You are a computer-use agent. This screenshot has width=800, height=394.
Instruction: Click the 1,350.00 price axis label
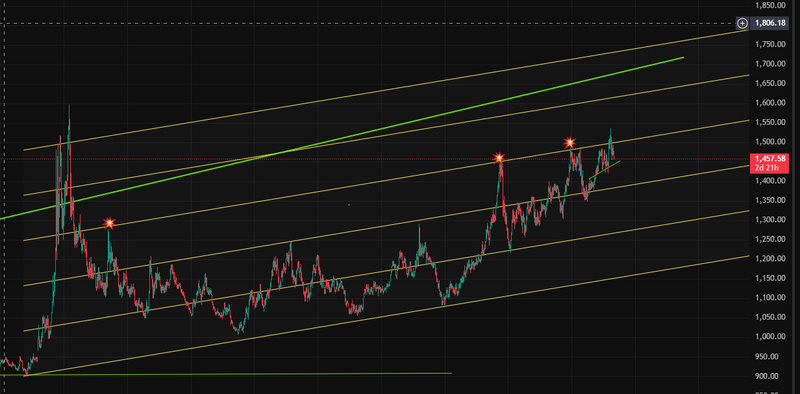click(x=770, y=200)
